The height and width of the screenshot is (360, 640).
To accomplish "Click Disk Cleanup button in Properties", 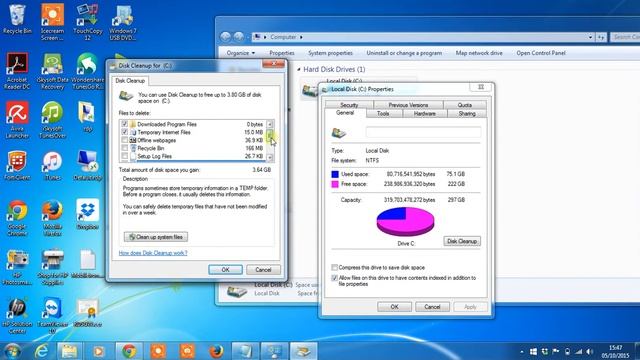I will pos(462,241).
